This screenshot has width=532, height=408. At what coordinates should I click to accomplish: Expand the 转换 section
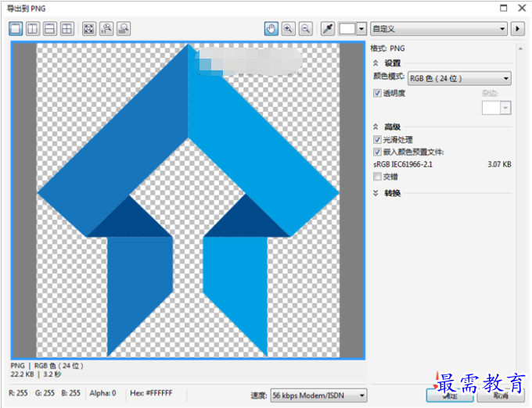tap(376, 193)
